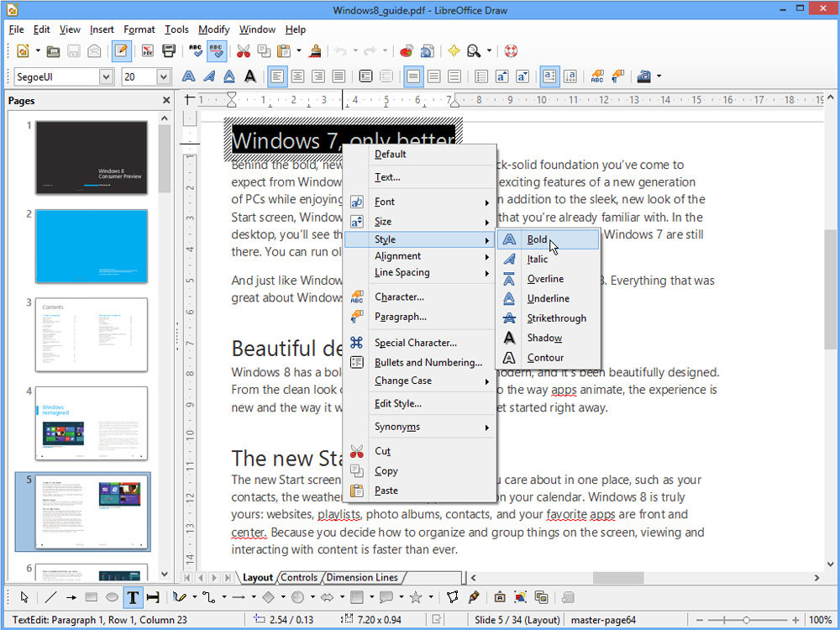Screen dimensions: 840x630
Task: Click the Zoom magnifier toolbar icon
Action: (474, 51)
